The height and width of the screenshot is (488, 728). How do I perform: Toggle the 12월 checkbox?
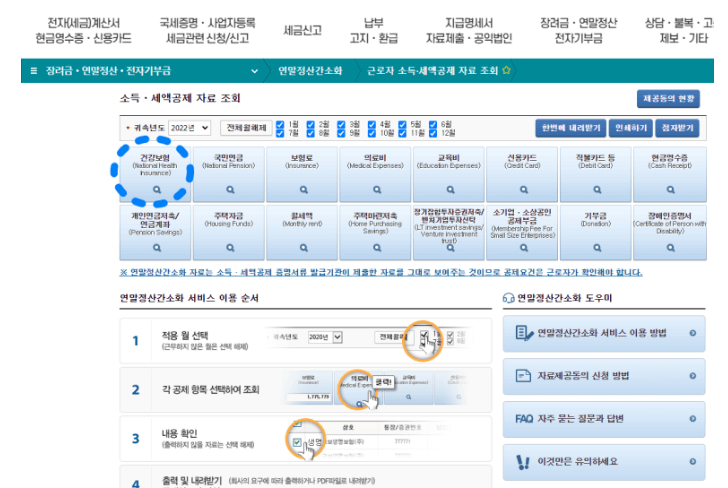433,133
